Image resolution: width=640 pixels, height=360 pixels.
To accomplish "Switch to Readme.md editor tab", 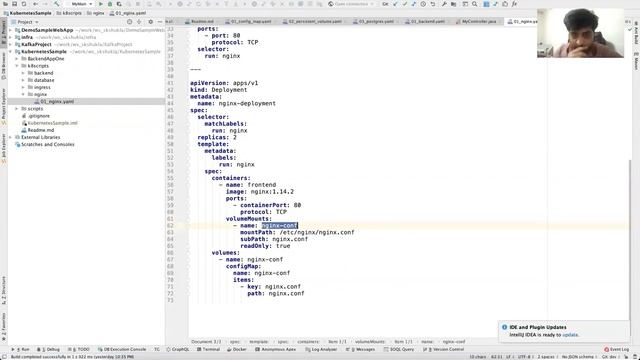I will (x=202, y=21).
